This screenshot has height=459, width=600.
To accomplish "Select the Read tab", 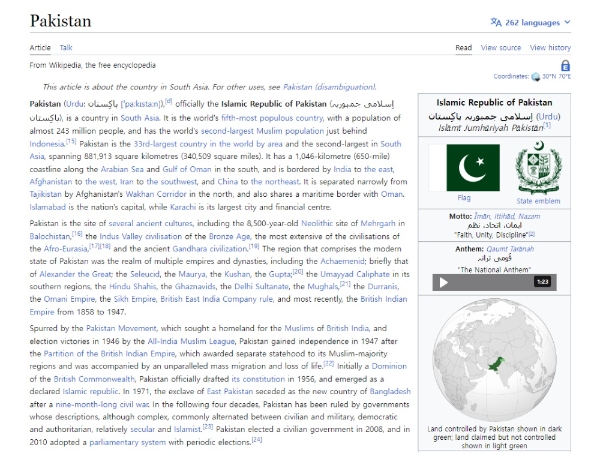I will 463,47.
